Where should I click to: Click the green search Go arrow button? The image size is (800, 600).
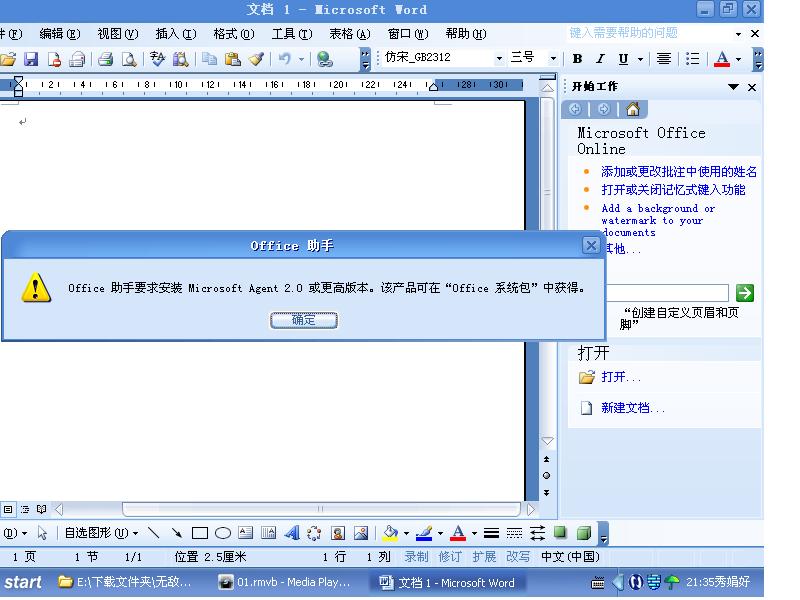(745, 293)
